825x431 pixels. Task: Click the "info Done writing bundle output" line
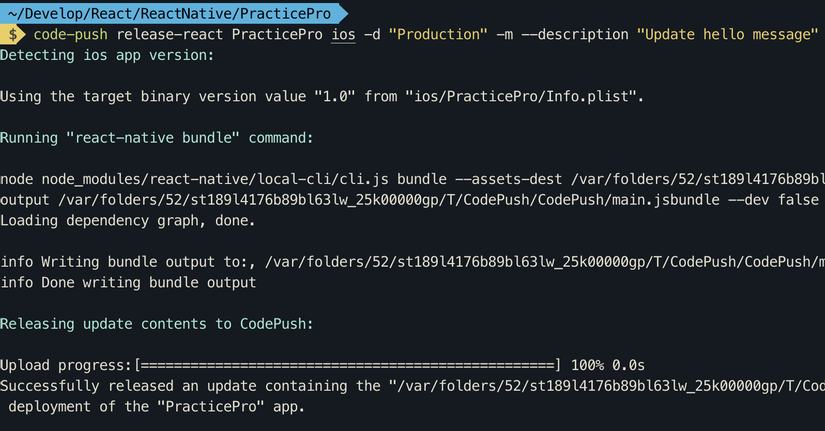[128, 283]
